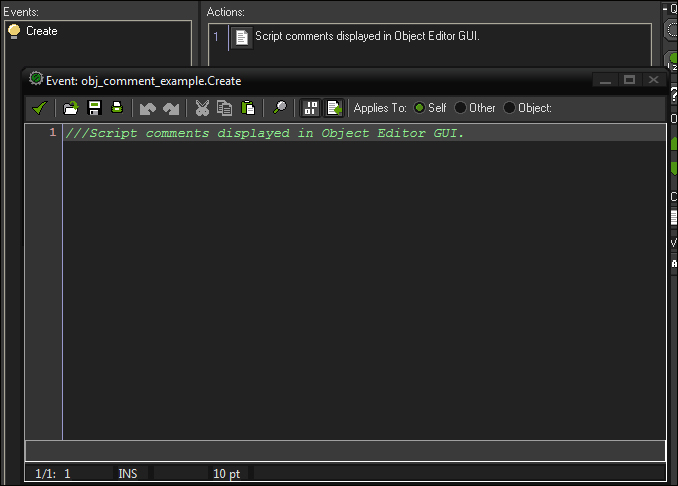This screenshot has width=678, height=486.
Task: Click the INS insert mode indicator
Action: pos(128,474)
